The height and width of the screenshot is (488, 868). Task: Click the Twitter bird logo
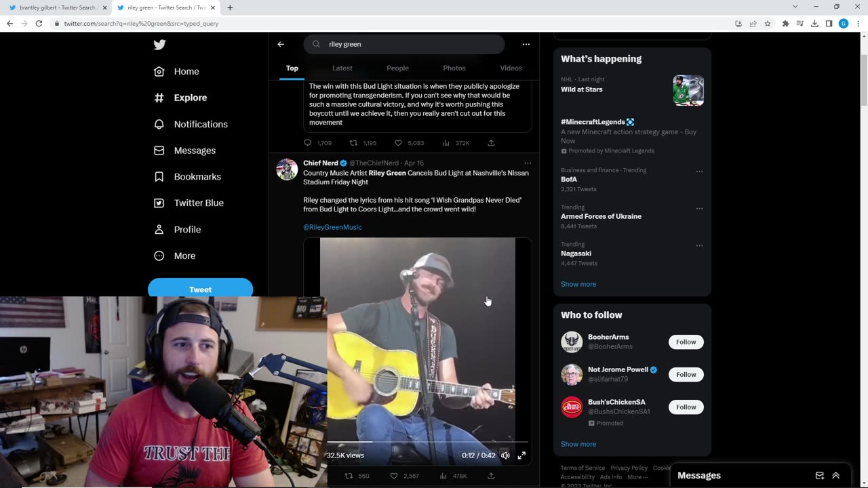click(x=159, y=45)
